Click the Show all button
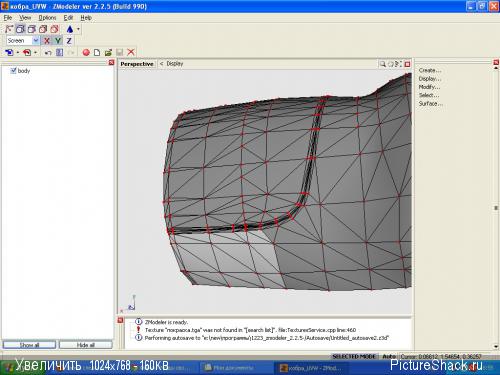The image size is (500, 375). click(29, 345)
